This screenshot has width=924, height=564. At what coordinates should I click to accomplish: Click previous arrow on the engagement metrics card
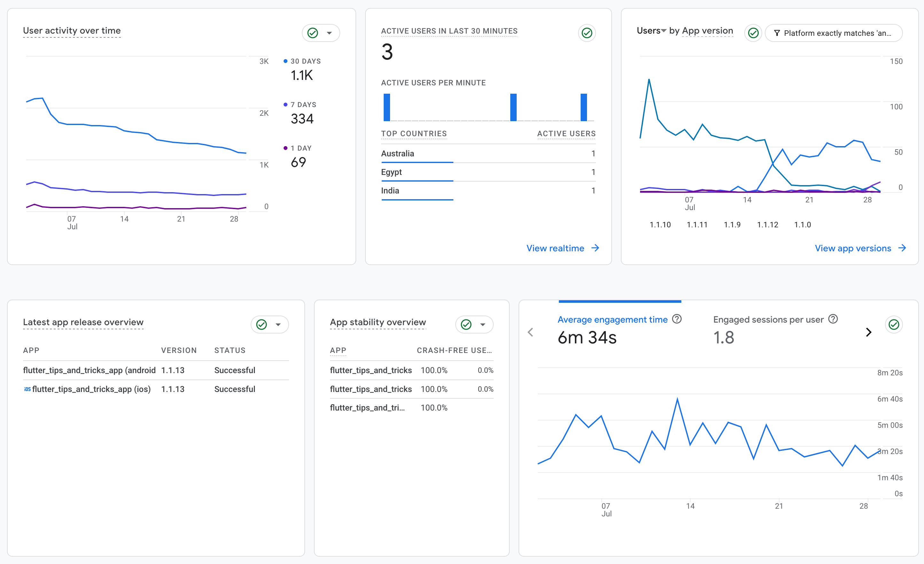point(530,332)
